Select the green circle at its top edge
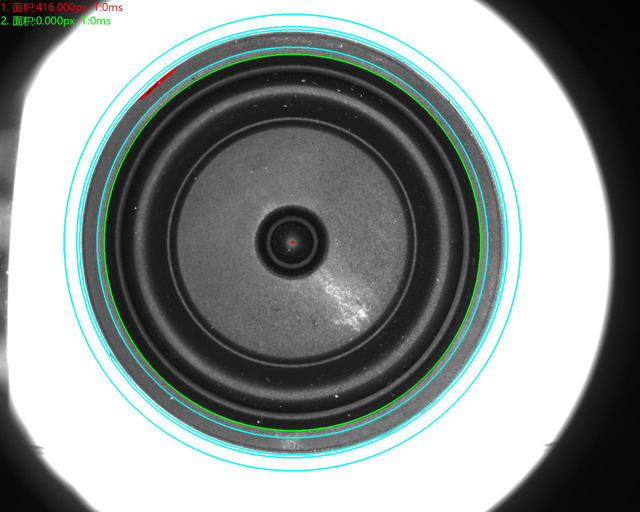640x512 pixels. pos(292,55)
